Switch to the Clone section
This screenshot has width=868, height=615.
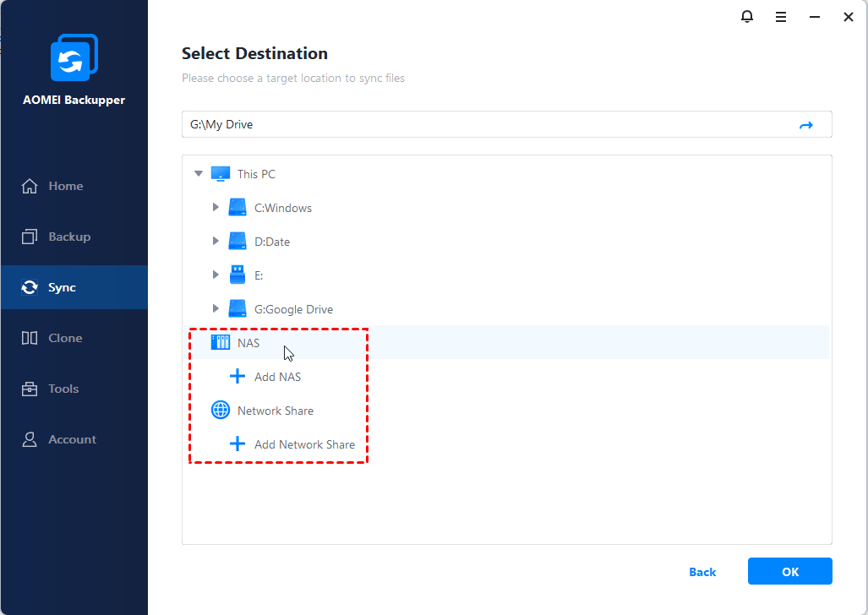[x=65, y=338]
